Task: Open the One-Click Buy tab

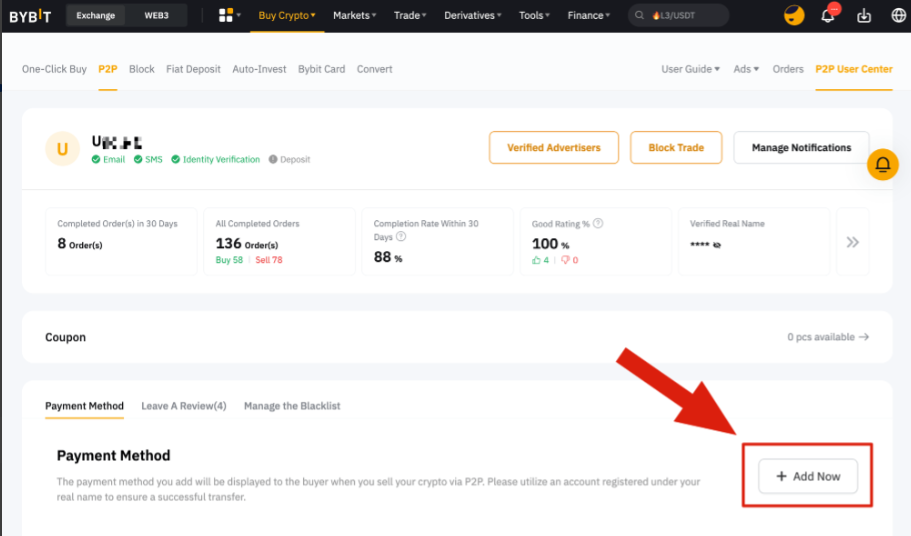Action: tap(54, 69)
